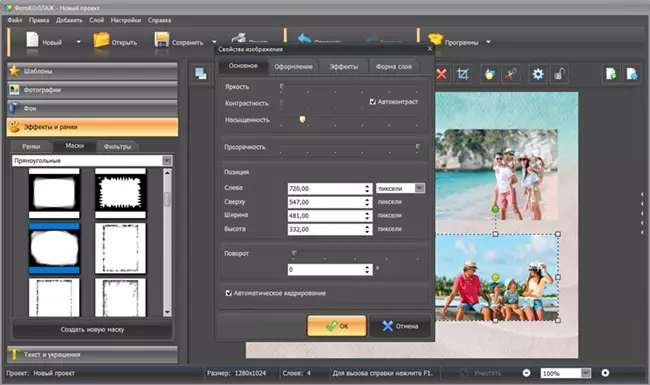Viewport: 650px width, 385px height.
Task: Click the Отмена button
Action: pos(400,326)
